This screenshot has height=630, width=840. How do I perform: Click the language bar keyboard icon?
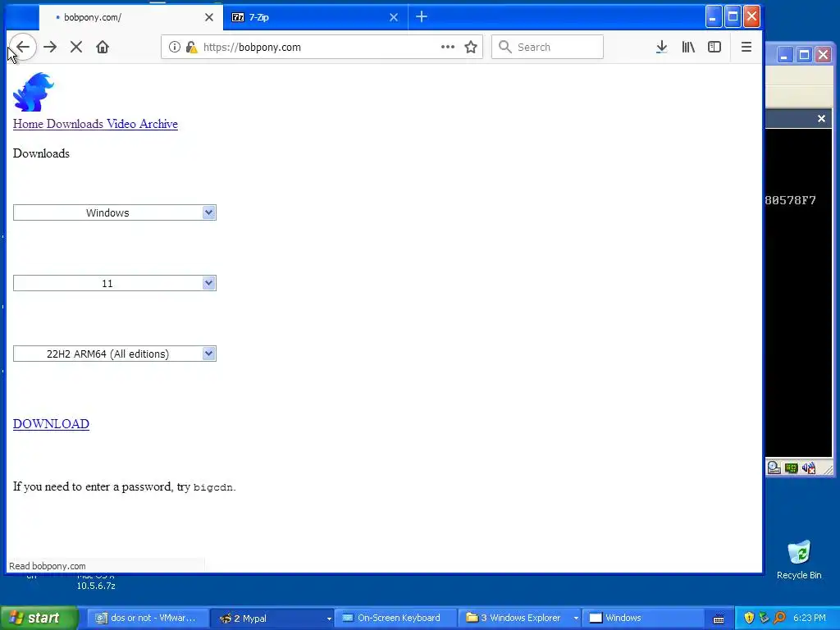pos(719,619)
